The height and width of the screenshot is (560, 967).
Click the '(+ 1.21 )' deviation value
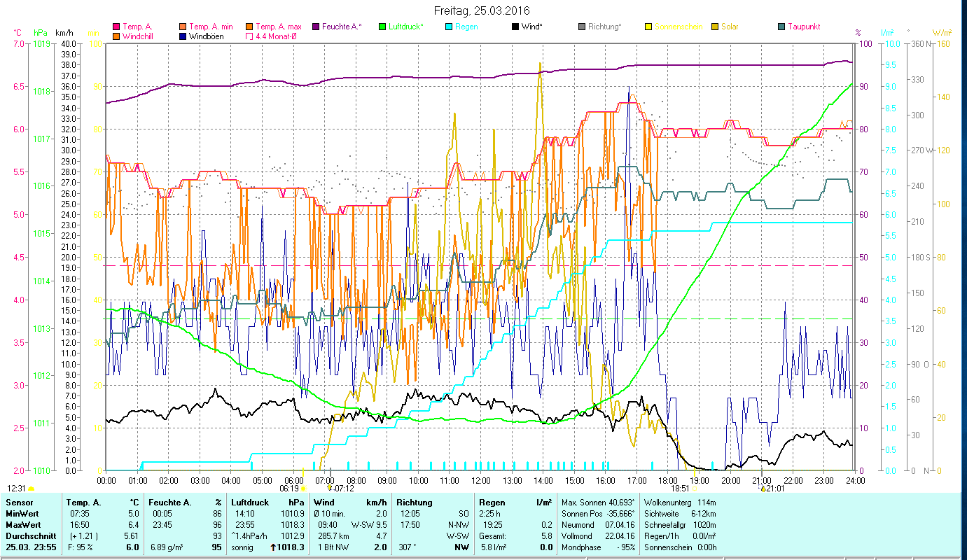point(83,536)
